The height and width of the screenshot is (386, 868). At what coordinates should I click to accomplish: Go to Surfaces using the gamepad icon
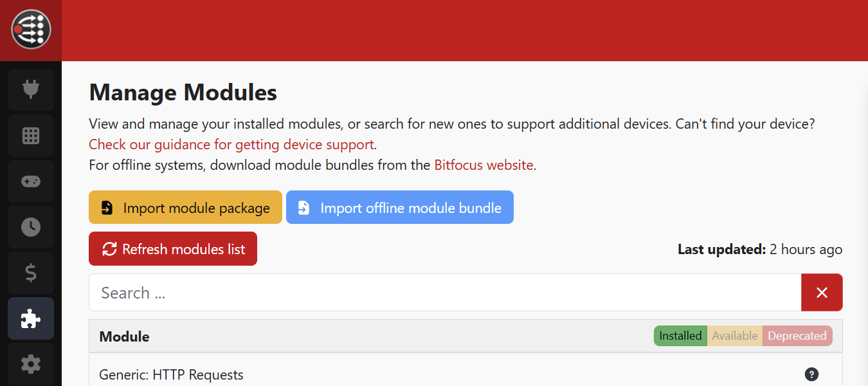pos(31,181)
